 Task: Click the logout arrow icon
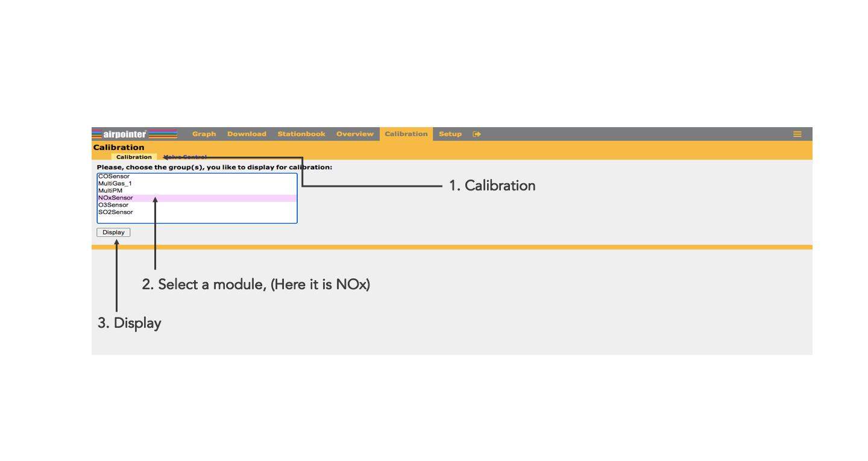(477, 134)
